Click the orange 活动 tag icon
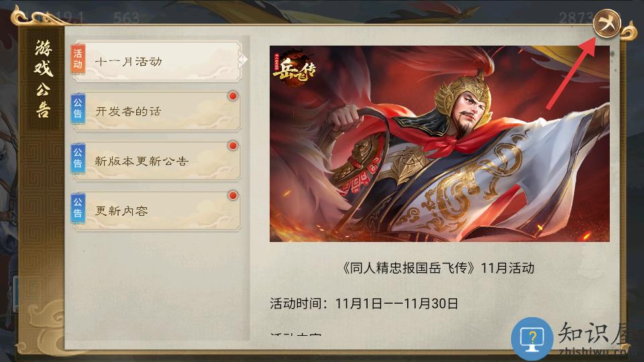Screen dimensions: 644x362 (x=78, y=59)
